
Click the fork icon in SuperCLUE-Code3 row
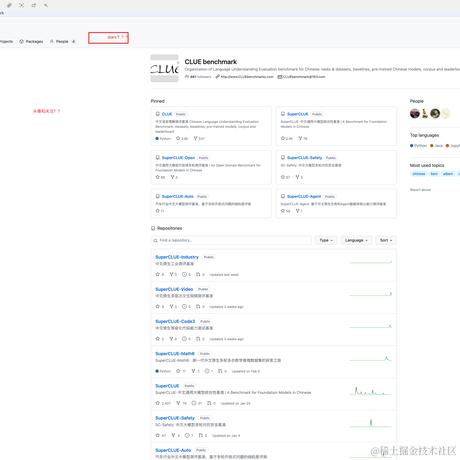pos(171,339)
